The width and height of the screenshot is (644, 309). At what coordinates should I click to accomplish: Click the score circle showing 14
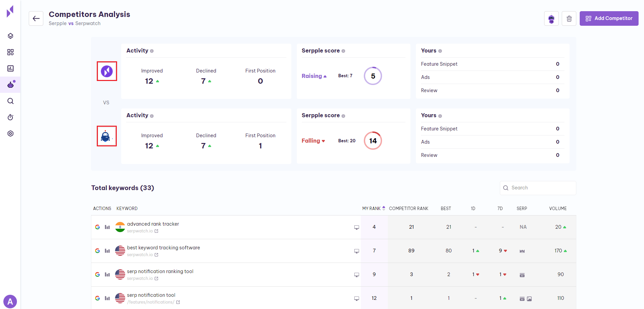tap(373, 141)
